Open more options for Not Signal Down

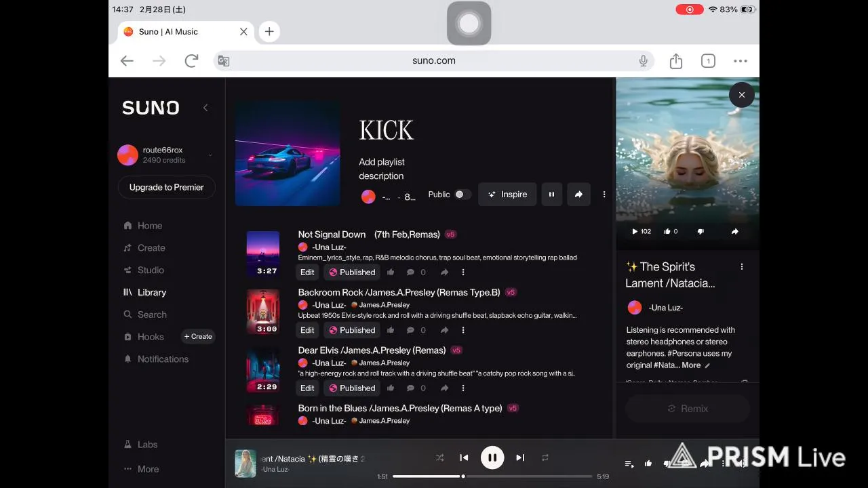point(463,272)
